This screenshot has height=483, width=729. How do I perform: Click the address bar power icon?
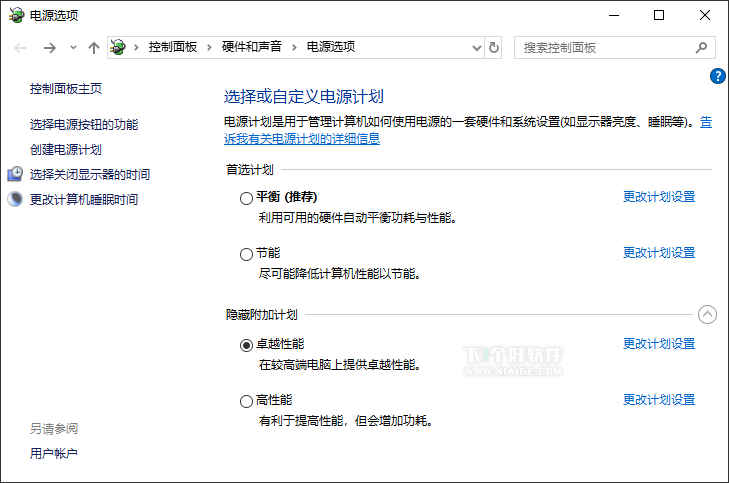pos(118,47)
